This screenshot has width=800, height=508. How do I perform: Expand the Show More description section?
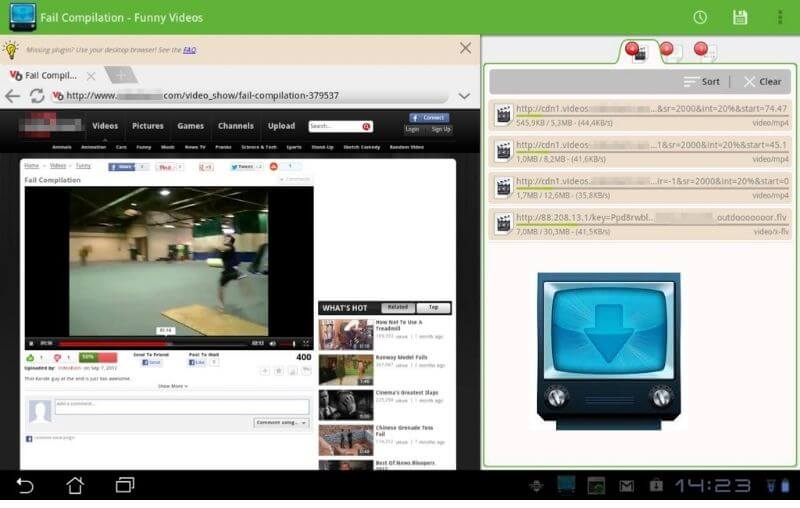(171, 385)
